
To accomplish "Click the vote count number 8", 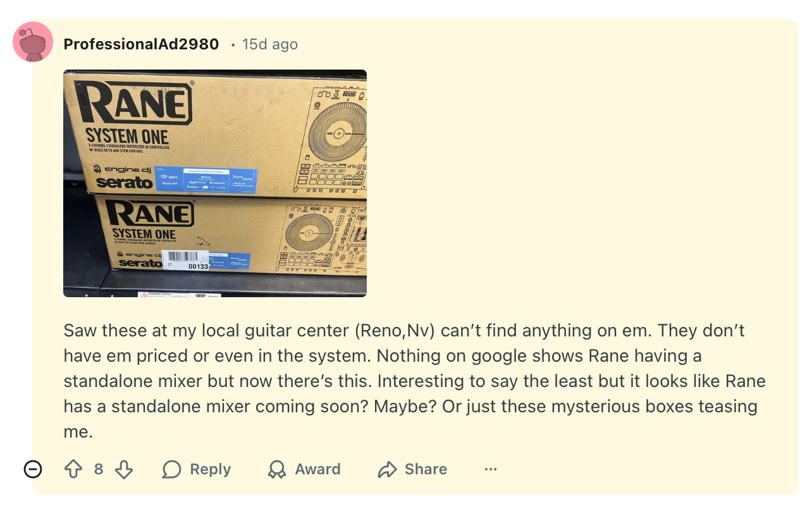I will (x=99, y=469).
